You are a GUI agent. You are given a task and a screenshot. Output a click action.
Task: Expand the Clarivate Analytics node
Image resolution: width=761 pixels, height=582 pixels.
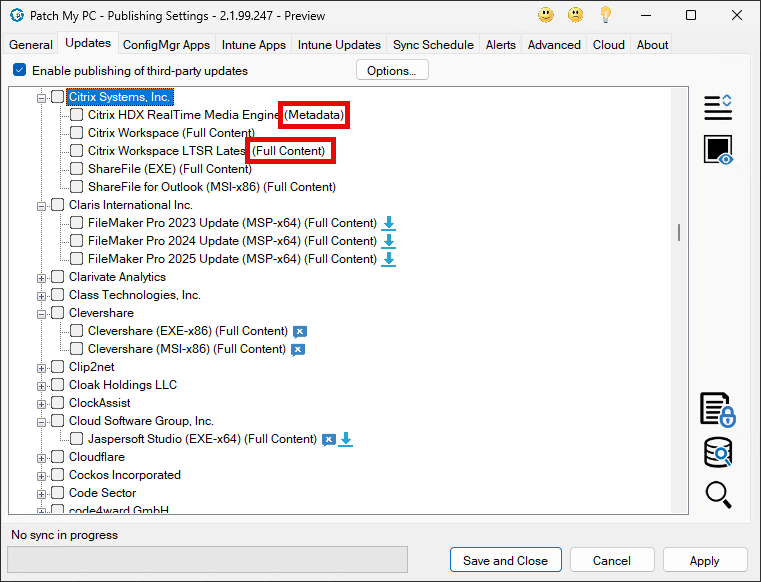41,278
